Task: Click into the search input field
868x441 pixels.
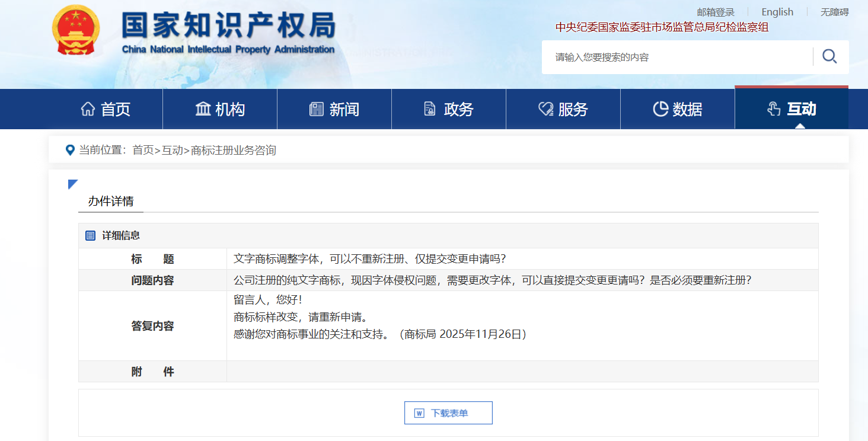Action: pyautogui.click(x=676, y=57)
